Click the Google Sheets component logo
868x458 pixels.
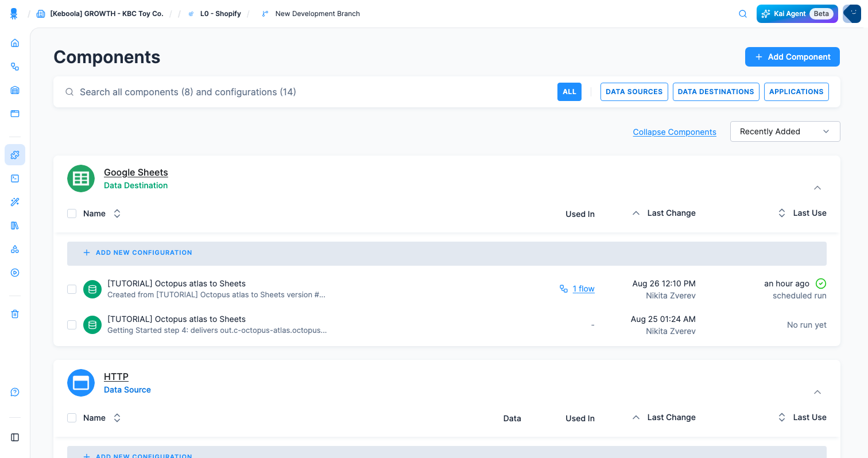coord(81,178)
